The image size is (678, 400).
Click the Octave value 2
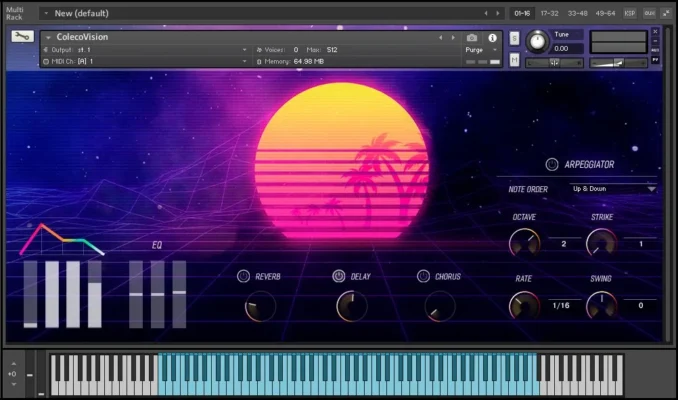coord(563,244)
